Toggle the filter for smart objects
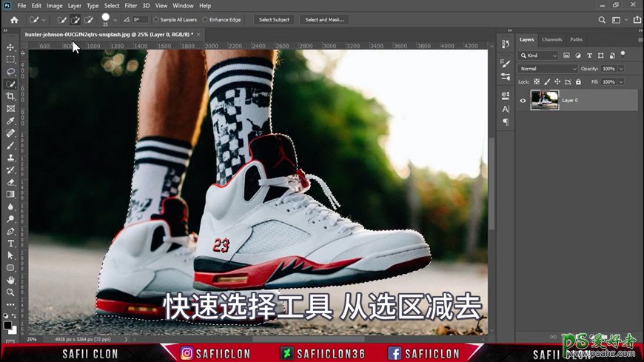This screenshot has height=362, width=644. tap(612, 56)
